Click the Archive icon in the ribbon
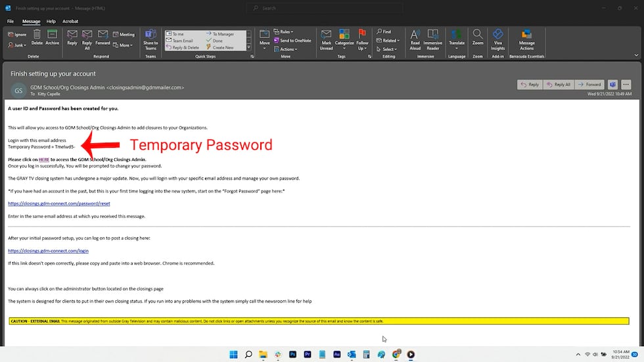This screenshot has width=644, height=362. point(53,37)
